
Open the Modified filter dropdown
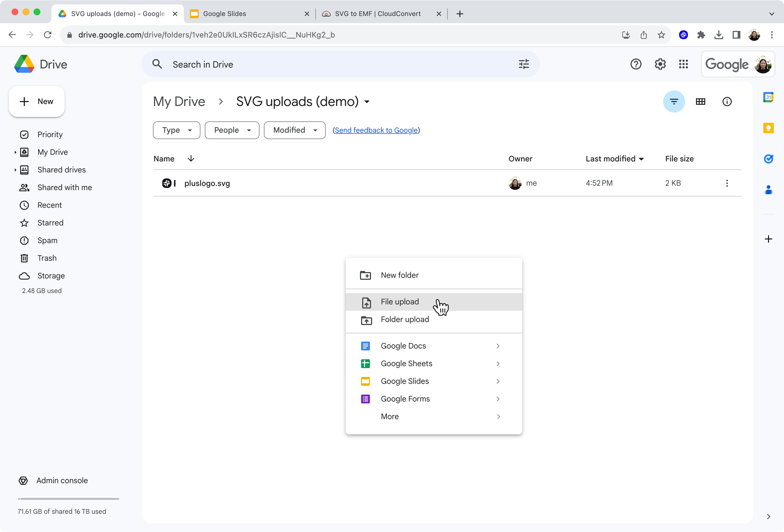[295, 130]
